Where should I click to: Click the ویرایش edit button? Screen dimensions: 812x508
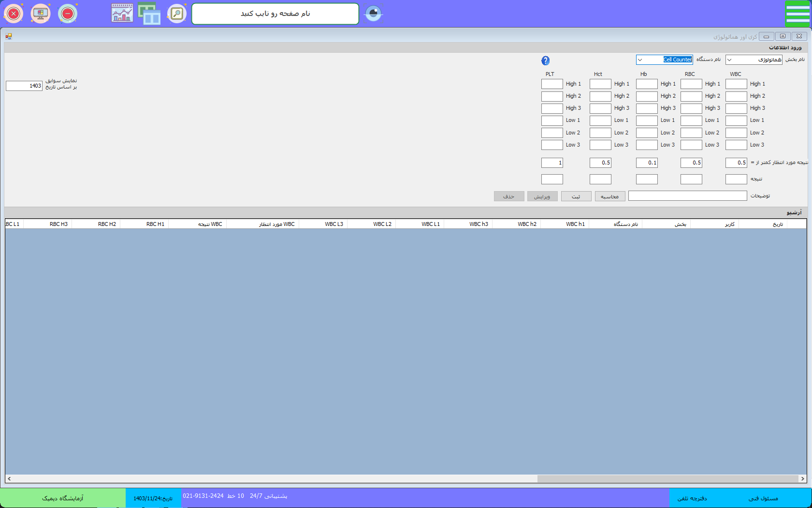point(542,196)
